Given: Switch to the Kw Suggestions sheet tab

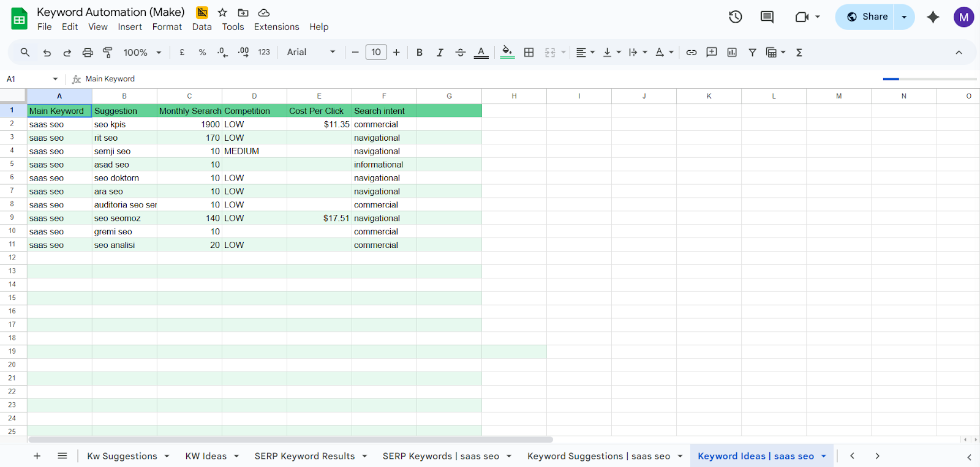Looking at the screenshot, I should click(127, 456).
